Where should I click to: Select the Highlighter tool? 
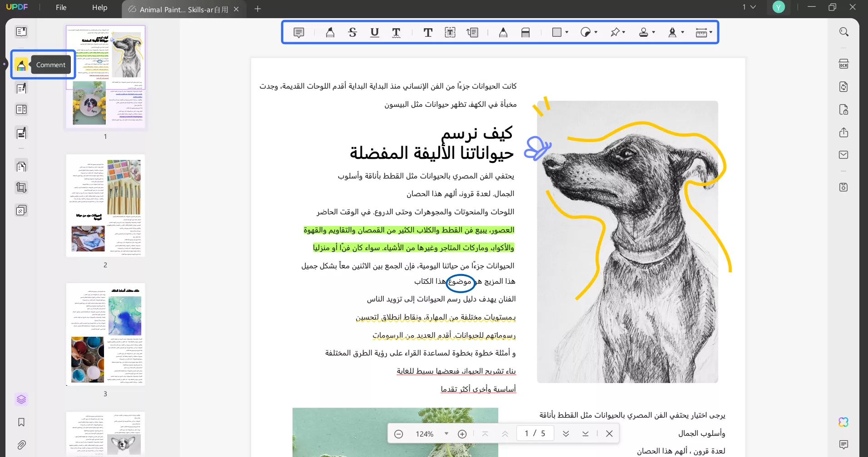point(329,32)
